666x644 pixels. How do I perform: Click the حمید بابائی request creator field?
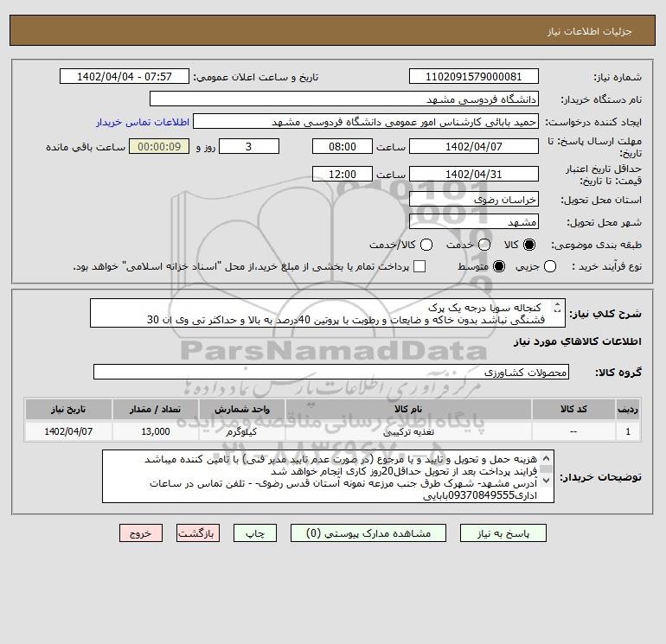coord(366,122)
